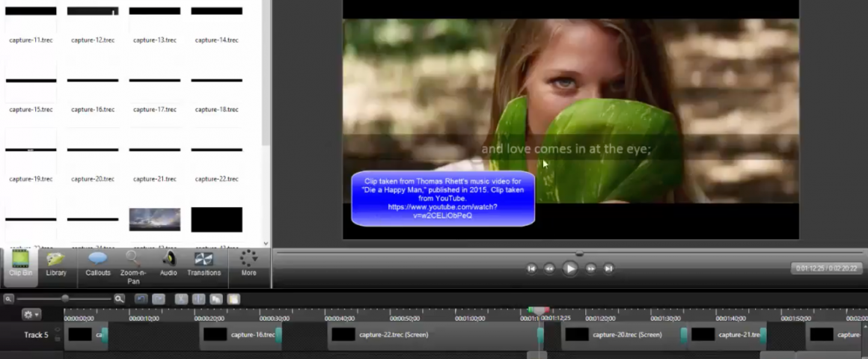The image size is (868, 359).
Task: Select capture-11.trec in clip bin
Action: coord(31,25)
